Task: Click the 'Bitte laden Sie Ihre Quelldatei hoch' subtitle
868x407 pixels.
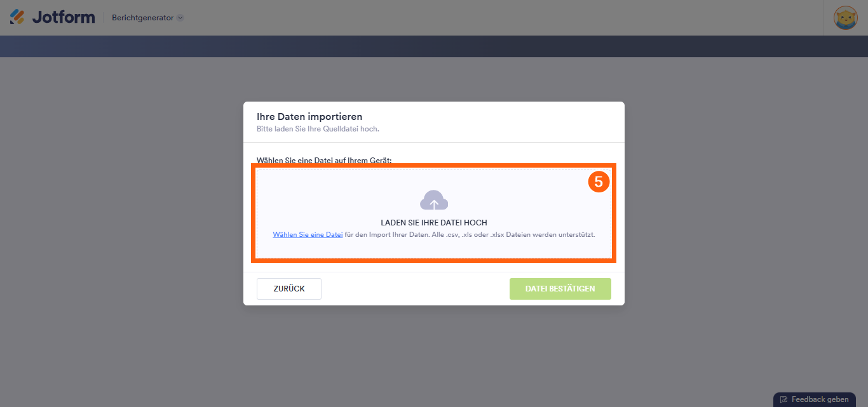Action: [x=318, y=129]
